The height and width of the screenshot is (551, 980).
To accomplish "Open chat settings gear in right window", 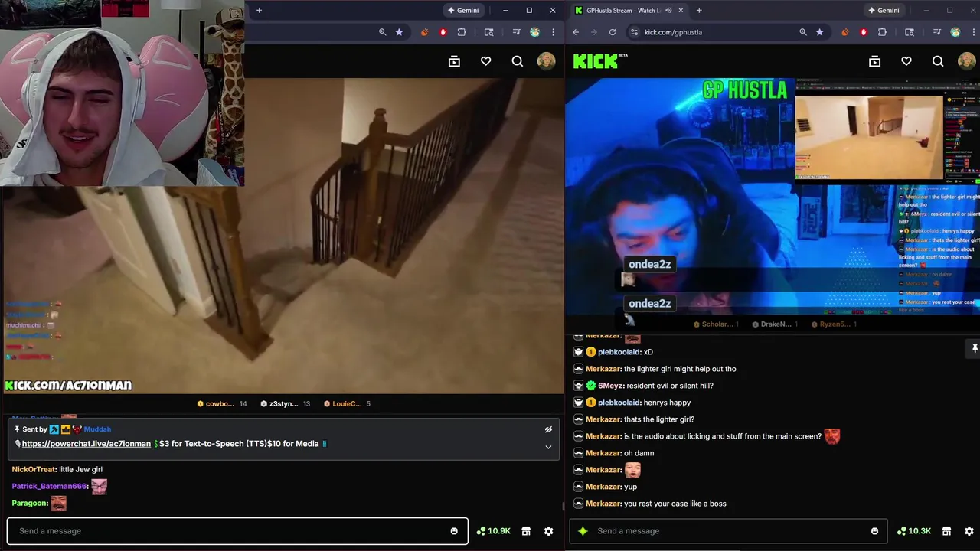I will pyautogui.click(x=969, y=531).
